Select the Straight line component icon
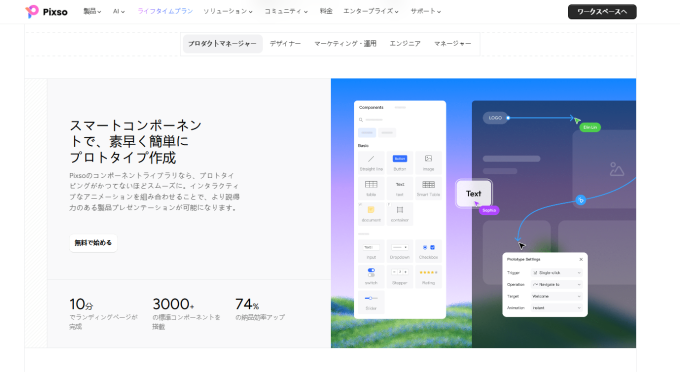 coord(371,159)
